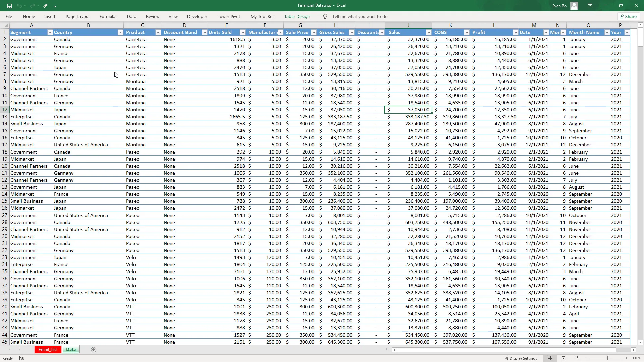644x362 pixels.
Task: Click the vertical scrollbar down arrow
Action: (x=640, y=343)
